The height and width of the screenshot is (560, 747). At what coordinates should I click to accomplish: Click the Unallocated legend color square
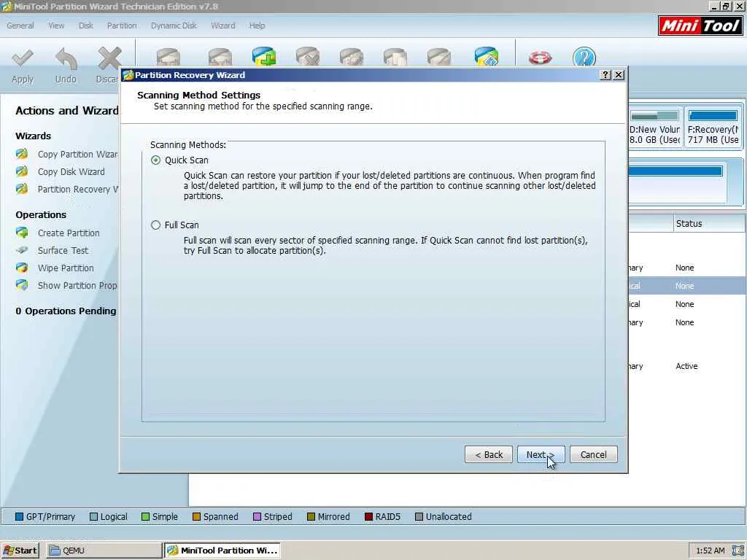419,517
